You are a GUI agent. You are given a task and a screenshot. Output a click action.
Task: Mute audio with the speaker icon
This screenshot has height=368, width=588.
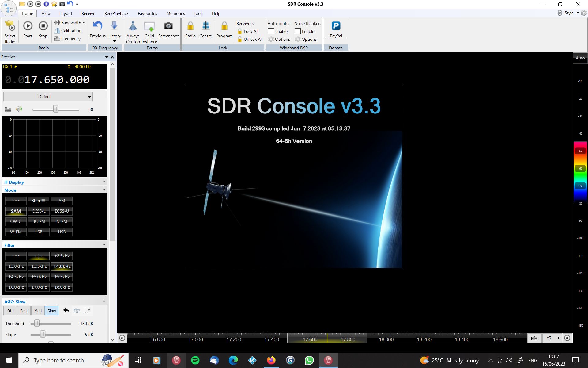[19, 109]
